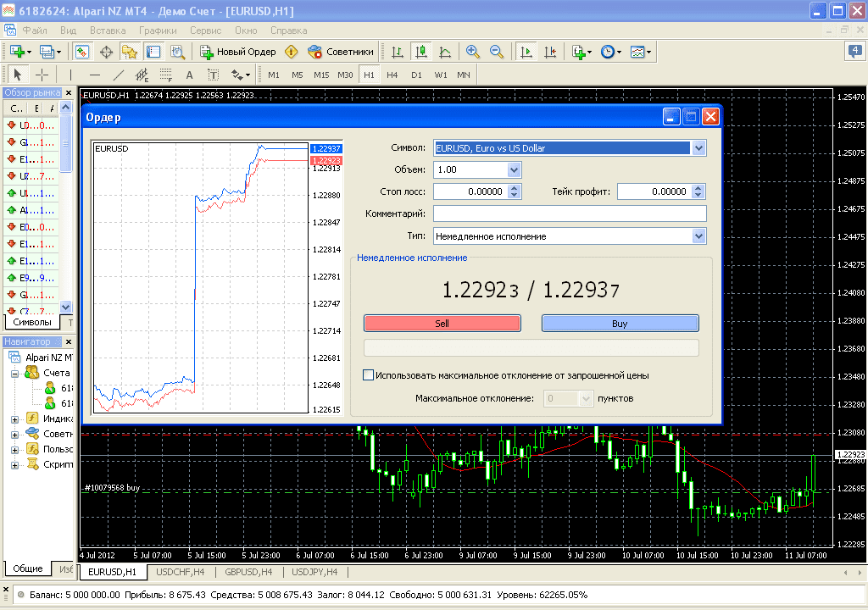Toggle the auto scroll chart icon
The image size is (868, 610).
526,52
